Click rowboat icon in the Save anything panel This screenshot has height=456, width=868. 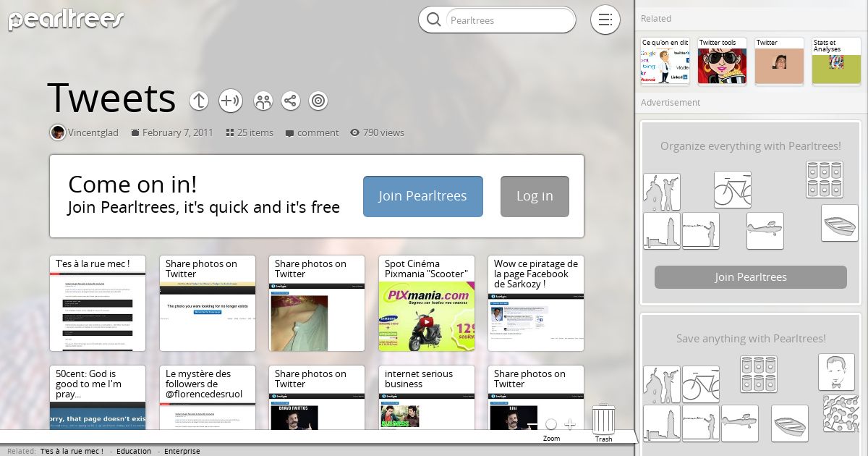(x=790, y=423)
